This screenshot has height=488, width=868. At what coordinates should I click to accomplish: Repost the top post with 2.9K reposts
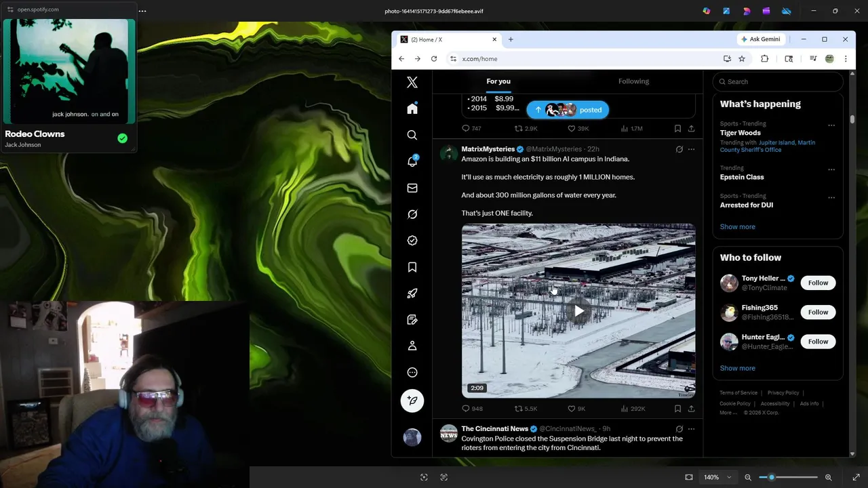point(526,128)
